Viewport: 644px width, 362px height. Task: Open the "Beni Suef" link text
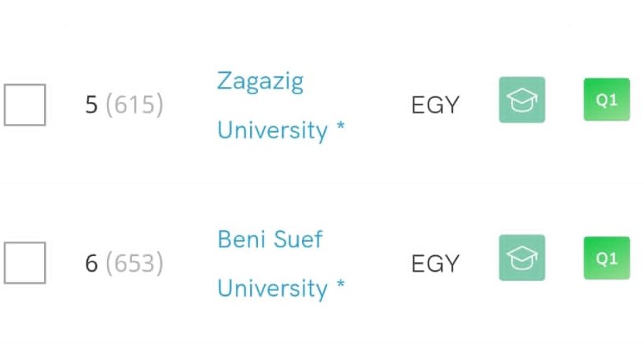270,239
